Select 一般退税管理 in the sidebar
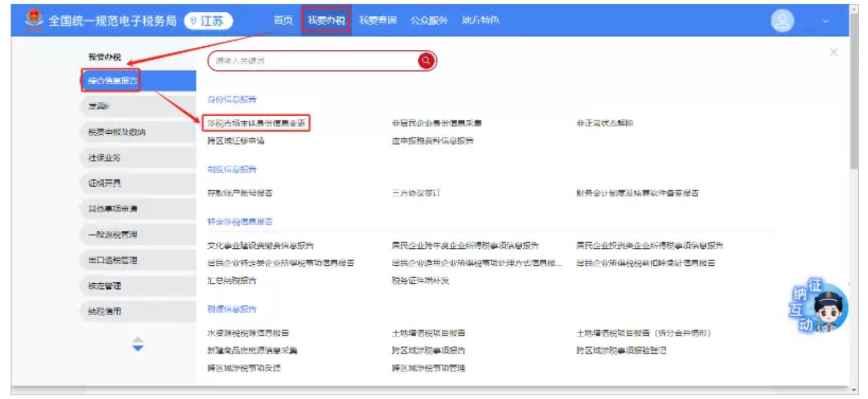Viewport: 868px width, 399px height. [x=138, y=235]
